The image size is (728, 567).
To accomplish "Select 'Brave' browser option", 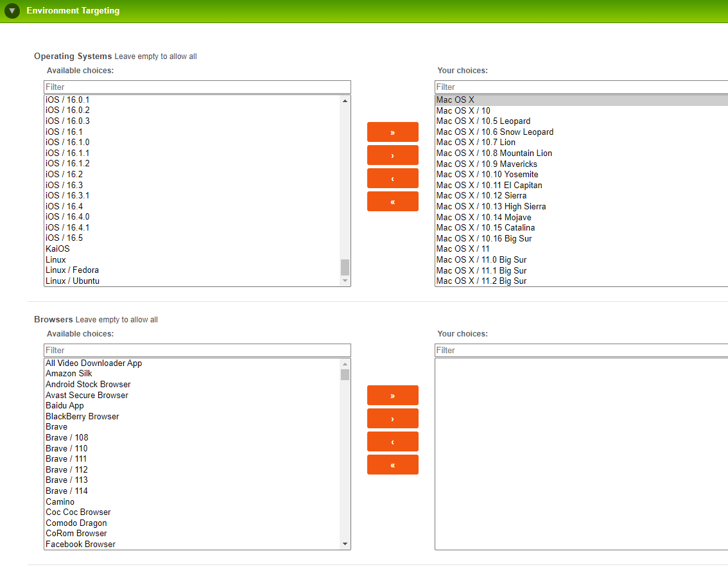I will point(192,427).
